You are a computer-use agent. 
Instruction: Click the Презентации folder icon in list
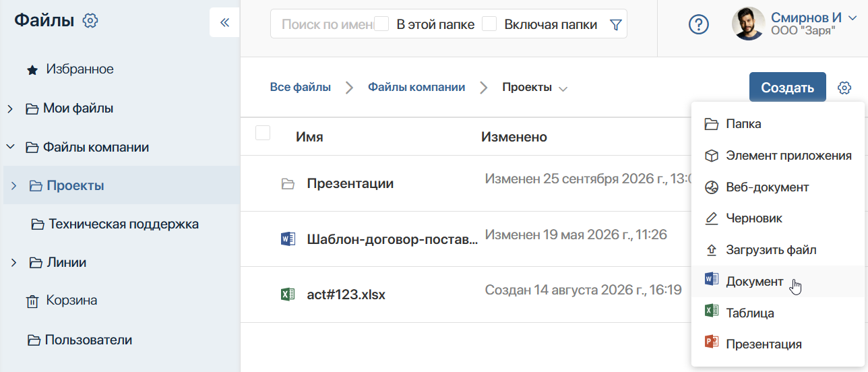point(288,183)
